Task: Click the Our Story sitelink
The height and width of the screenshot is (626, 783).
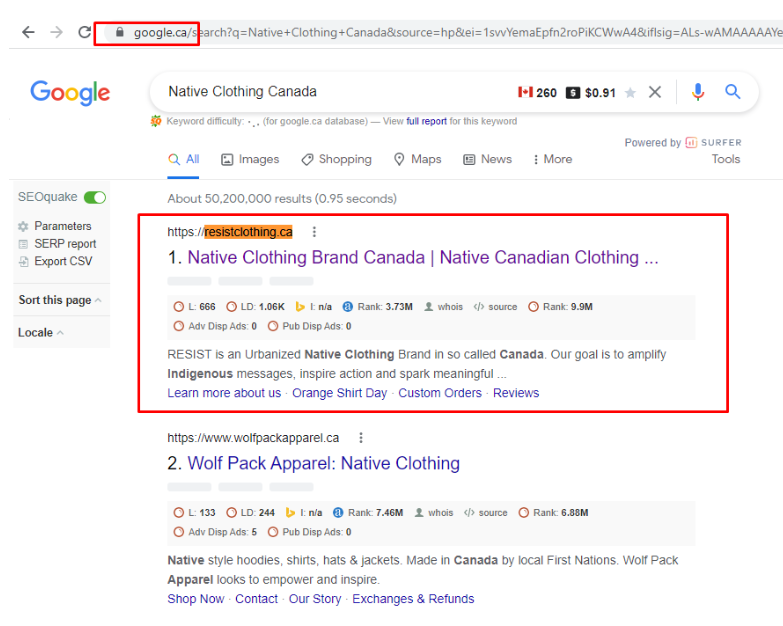Action: pyautogui.click(x=315, y=599)
